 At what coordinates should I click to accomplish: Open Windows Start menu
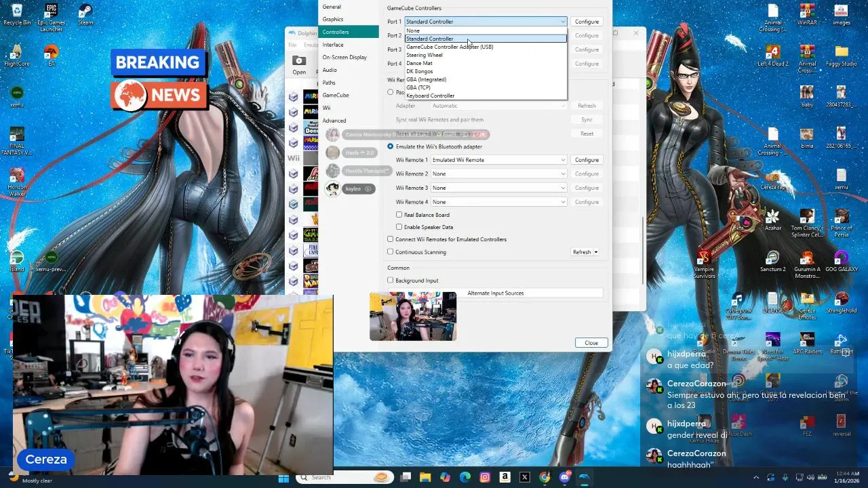(283, 477)
